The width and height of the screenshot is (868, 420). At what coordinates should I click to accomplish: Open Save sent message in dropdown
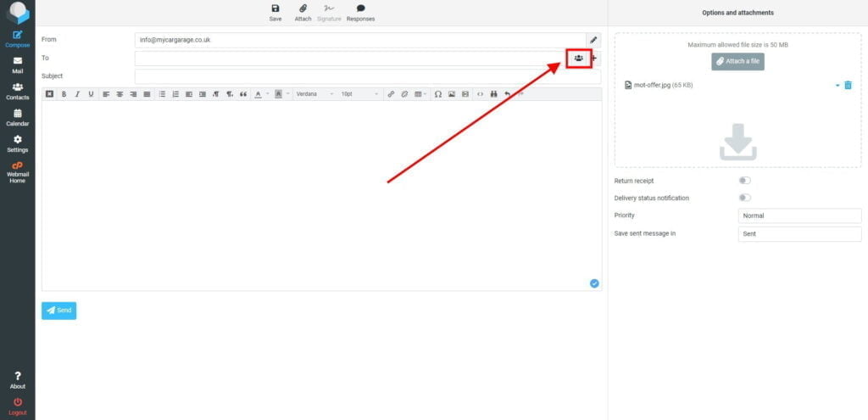pyautogui.click(x=800, y=234)
